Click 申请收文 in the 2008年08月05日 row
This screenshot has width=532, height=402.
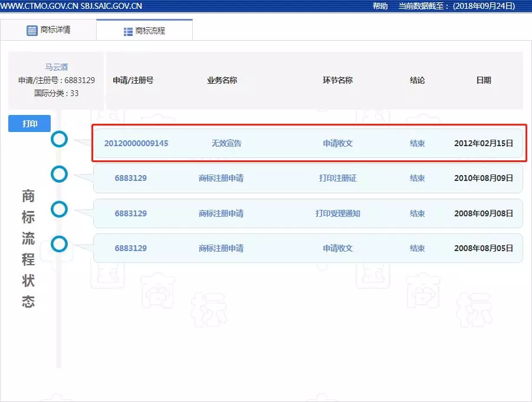pyautogui.click(x=337, y=248)
